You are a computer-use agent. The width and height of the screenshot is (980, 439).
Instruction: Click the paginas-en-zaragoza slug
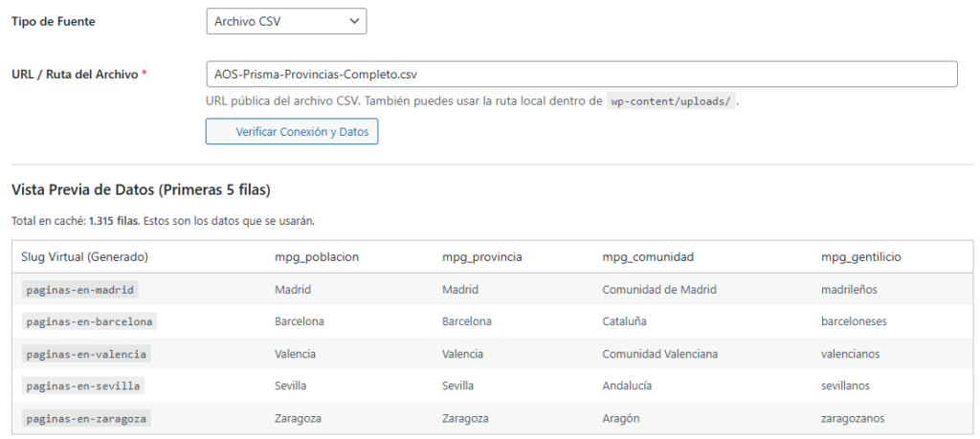[x=86, y=419]
